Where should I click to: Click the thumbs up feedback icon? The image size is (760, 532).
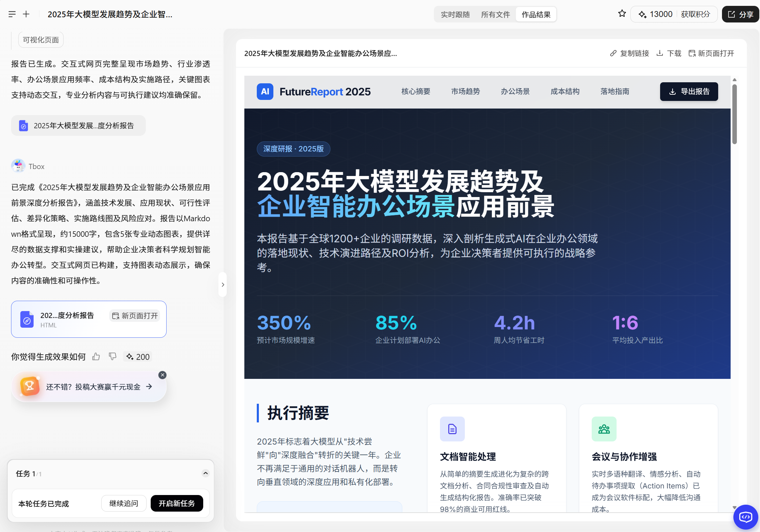(96, 357)
